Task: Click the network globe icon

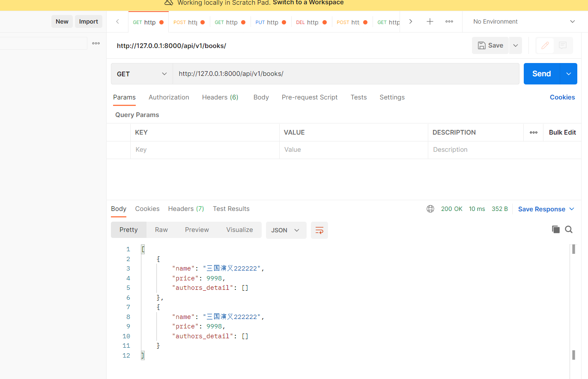Action: 430,209
